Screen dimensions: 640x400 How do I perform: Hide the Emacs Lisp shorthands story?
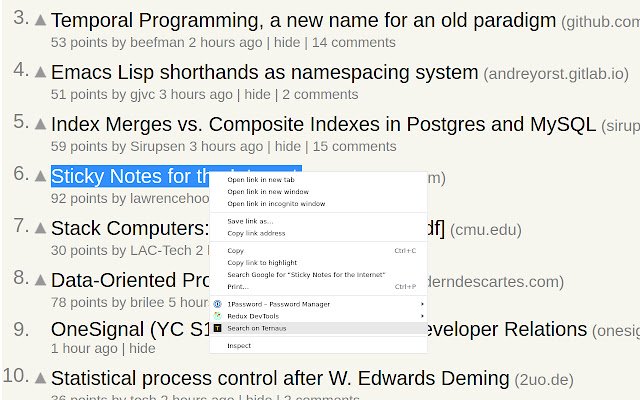coord(257,94)
